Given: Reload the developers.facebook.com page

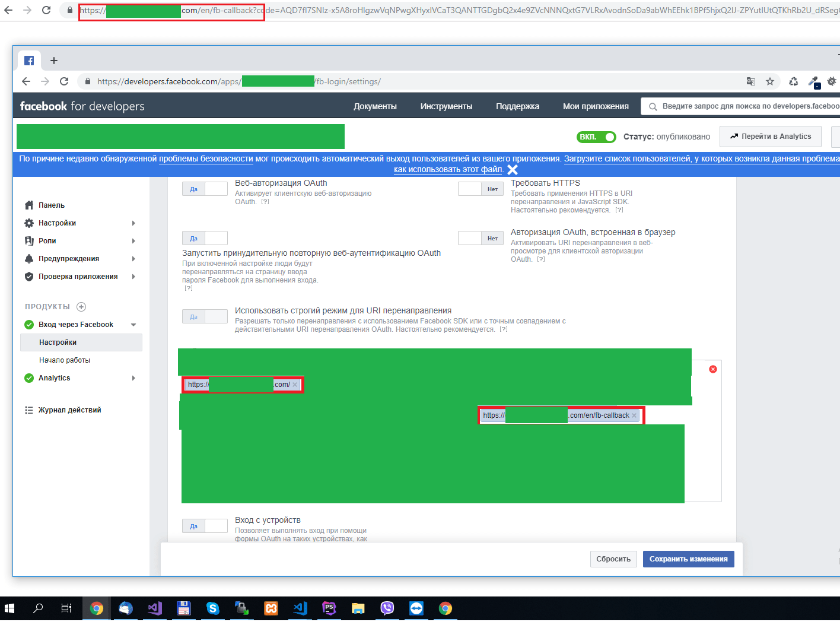Looking at the screenshot, I should [64, 81].
